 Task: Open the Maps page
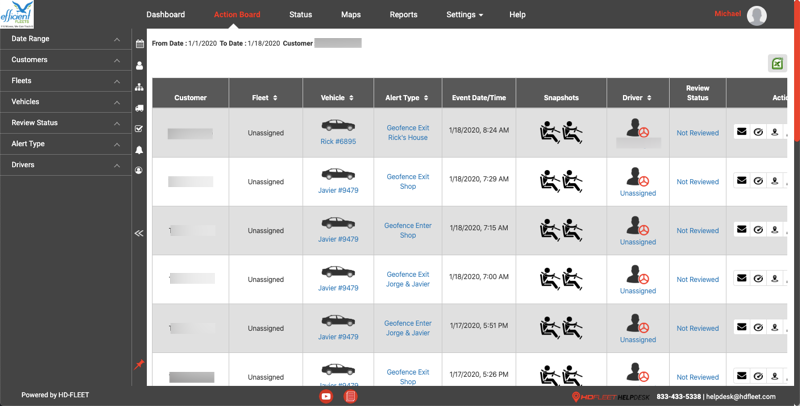351,14
